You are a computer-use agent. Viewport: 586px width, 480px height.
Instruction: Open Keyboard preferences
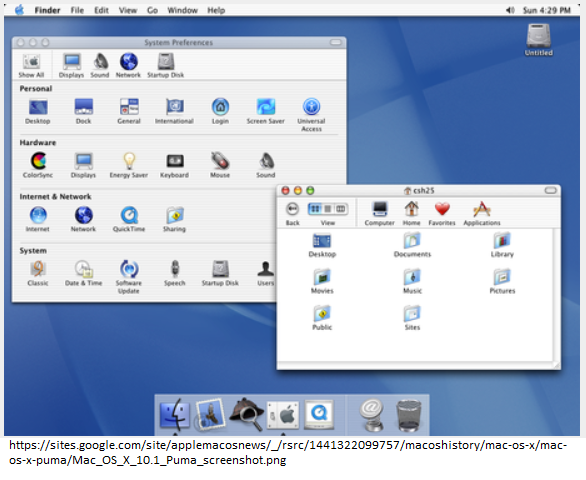click(174, 165)
